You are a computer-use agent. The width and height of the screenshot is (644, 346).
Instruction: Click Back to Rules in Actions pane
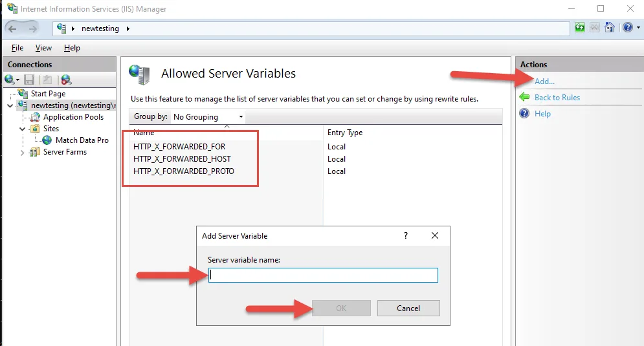coord(557,98)
